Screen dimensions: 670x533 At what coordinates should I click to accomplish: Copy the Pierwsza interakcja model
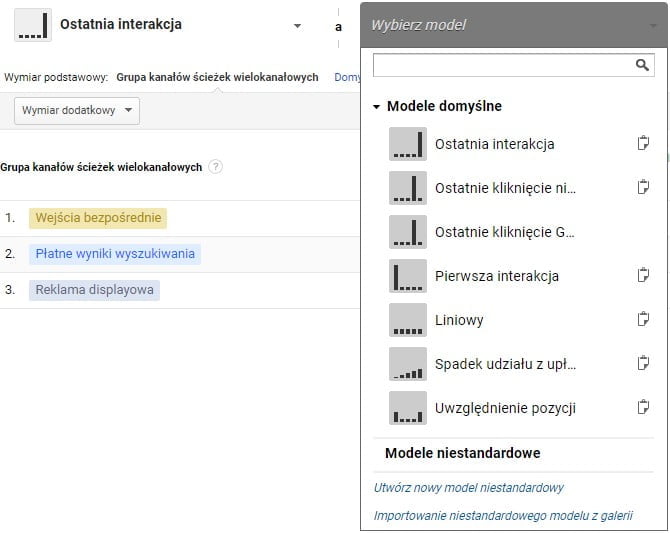click(x=643, y=276)
